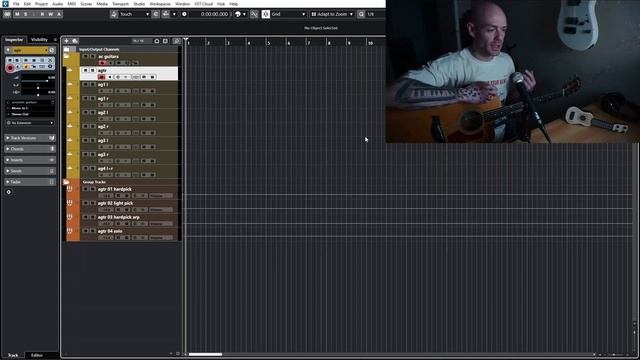Switch to the Inspector tab
The image size is (640, 360).
click(14, 40)
